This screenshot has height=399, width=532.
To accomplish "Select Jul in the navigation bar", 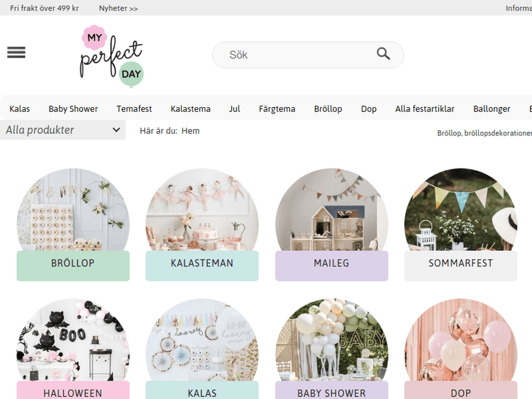I will tap(235, 108).
